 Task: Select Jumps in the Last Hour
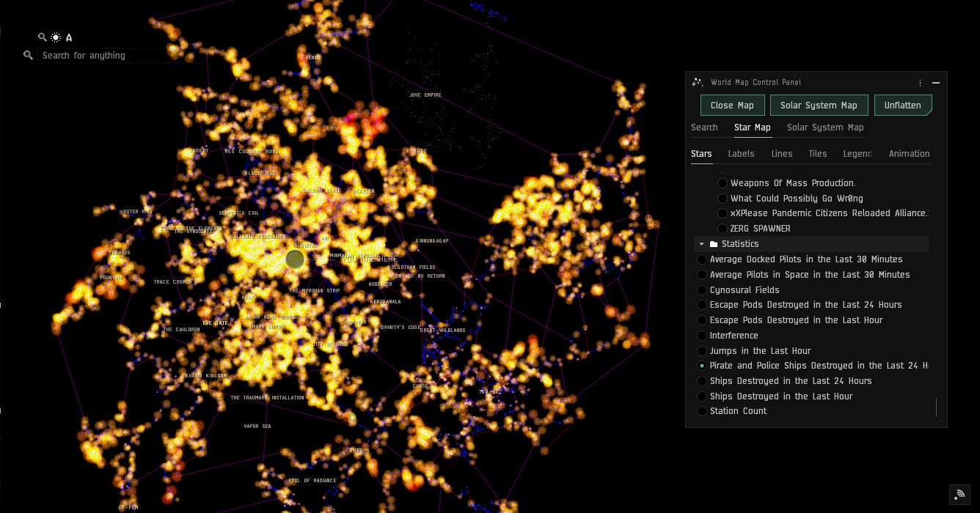(702, 351)
